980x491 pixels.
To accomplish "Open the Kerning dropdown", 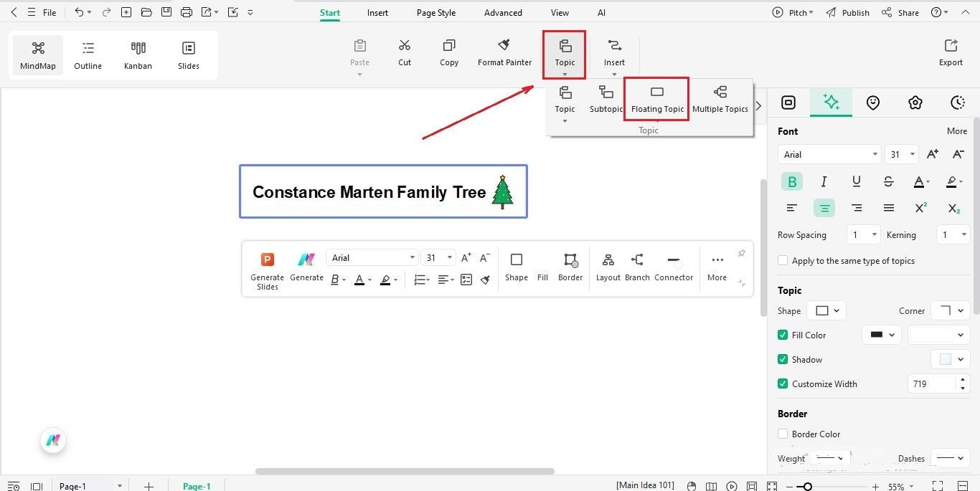I will click(x=953, y=234).
